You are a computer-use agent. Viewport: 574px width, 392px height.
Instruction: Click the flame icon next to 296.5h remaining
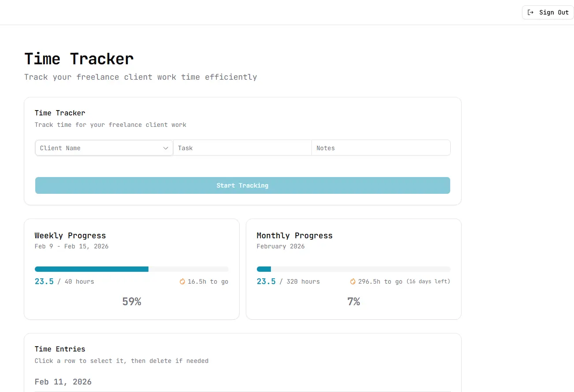point(353,281)
